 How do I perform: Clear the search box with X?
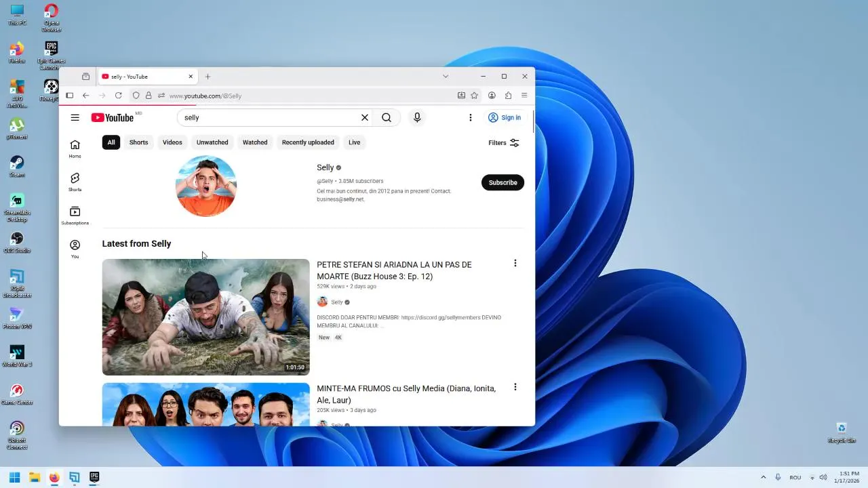(365, 117)
